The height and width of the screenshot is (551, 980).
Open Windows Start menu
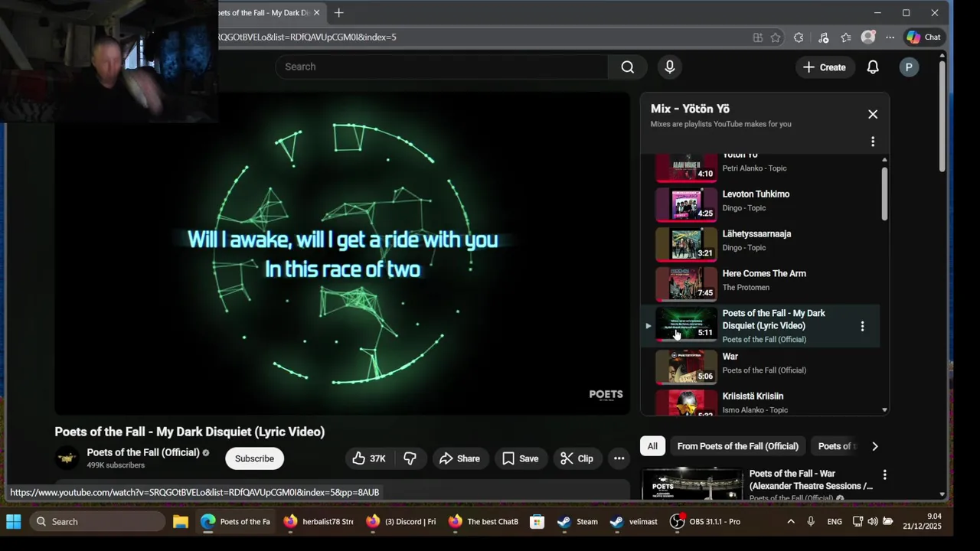click(13, 522)
